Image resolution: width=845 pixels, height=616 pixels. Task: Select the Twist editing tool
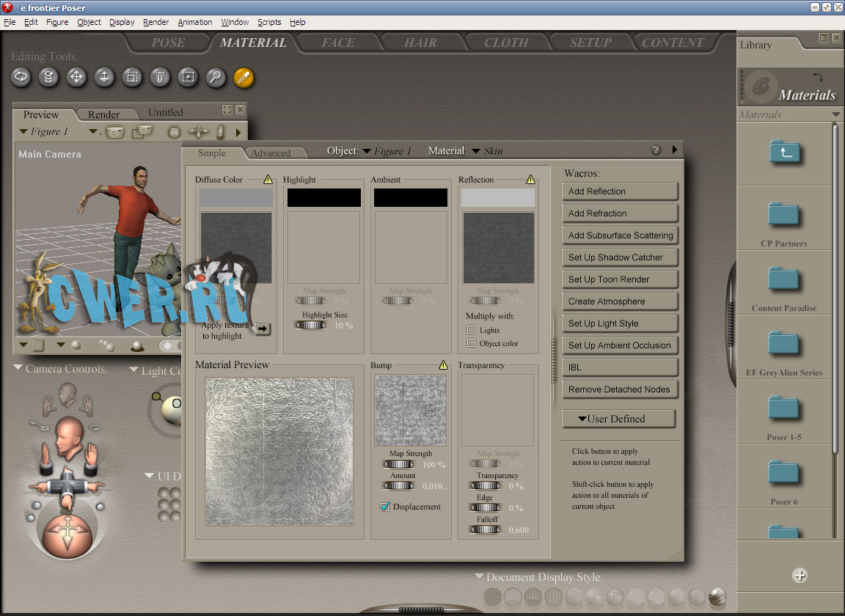click(x=49, y=76)
